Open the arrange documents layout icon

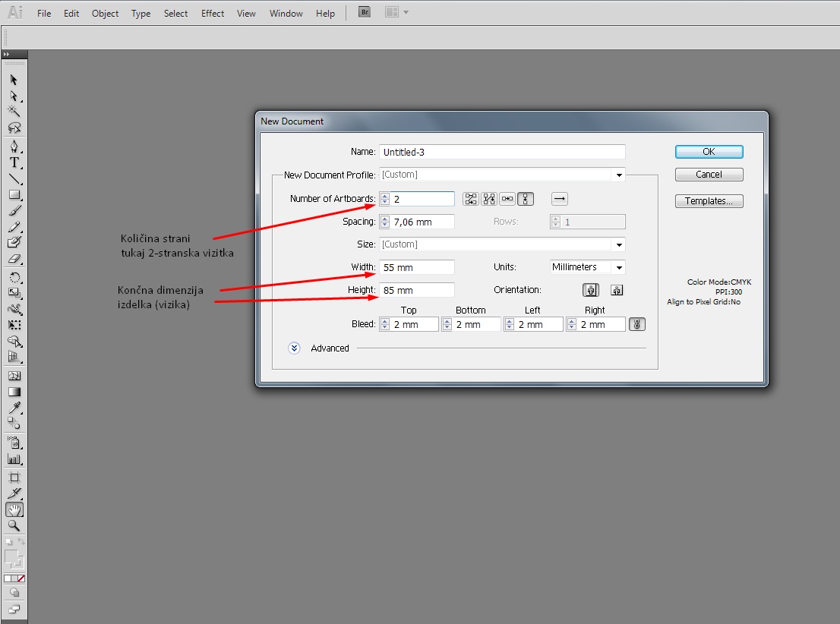[392, 12]
